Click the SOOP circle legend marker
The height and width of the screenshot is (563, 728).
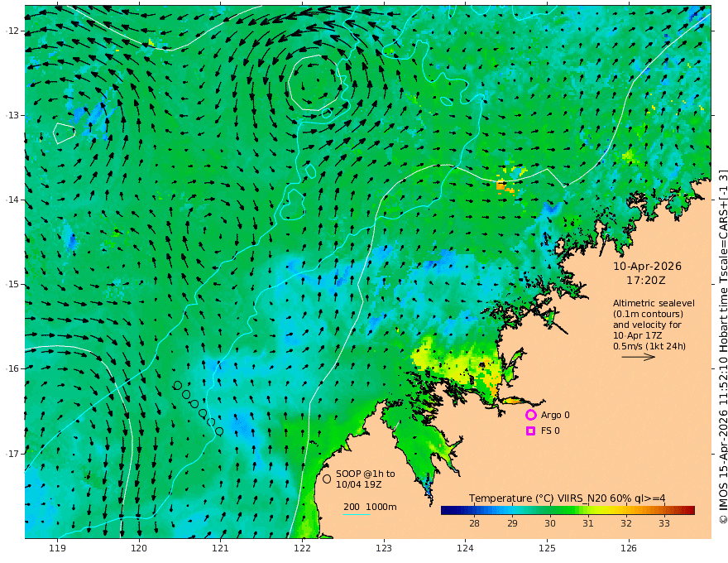tap(327, 479)
